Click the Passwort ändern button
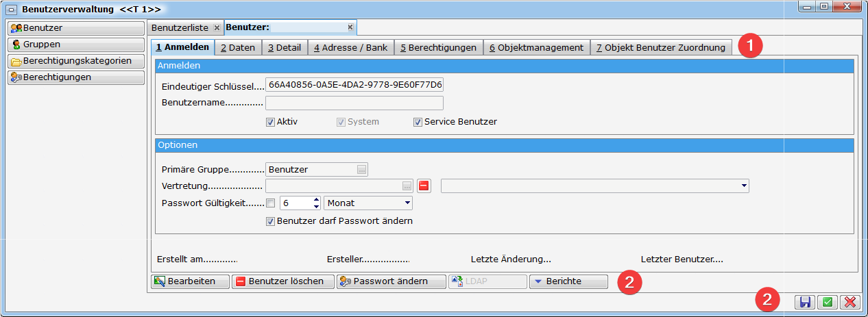Image resolution: width=868 pixels, height=317 pixels. click(390, 281)
